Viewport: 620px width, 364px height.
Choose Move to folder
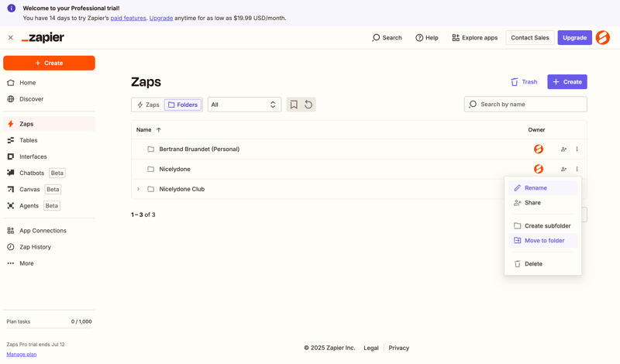point(543,241)
